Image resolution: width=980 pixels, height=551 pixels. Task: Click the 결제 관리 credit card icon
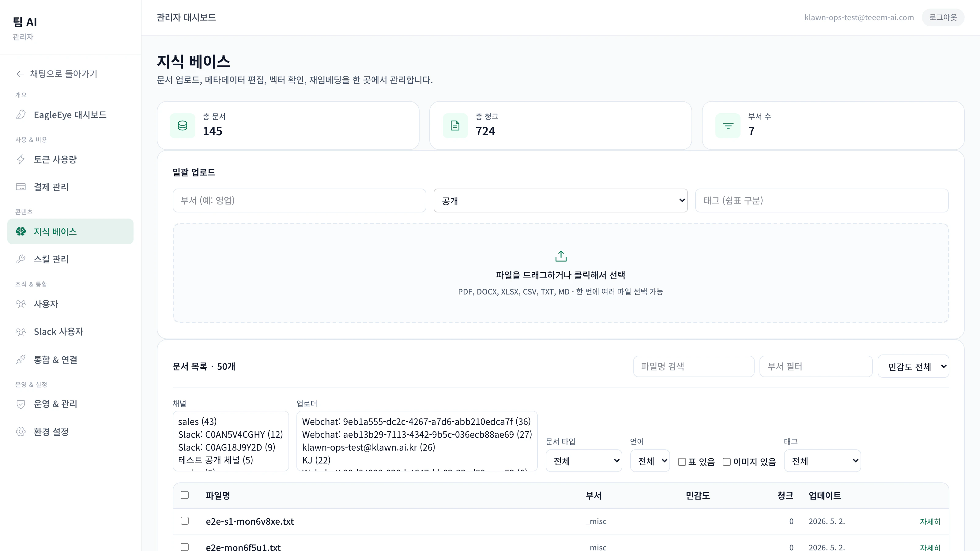[x=21, y=187]
